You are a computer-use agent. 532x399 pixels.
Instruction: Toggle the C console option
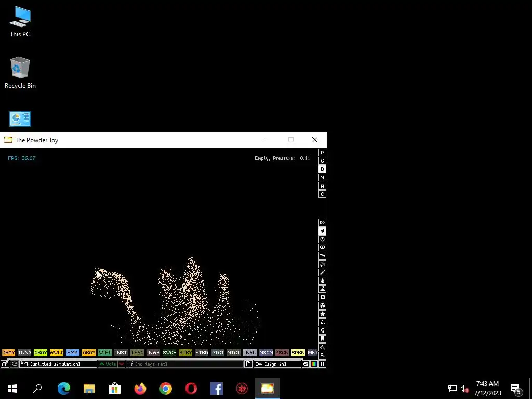tap(322, 194)
